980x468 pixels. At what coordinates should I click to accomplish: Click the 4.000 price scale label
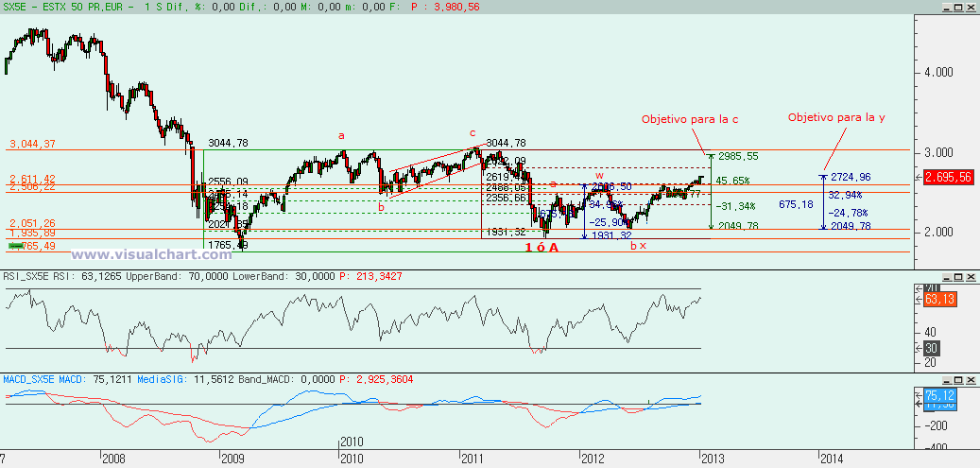point(939,73)
